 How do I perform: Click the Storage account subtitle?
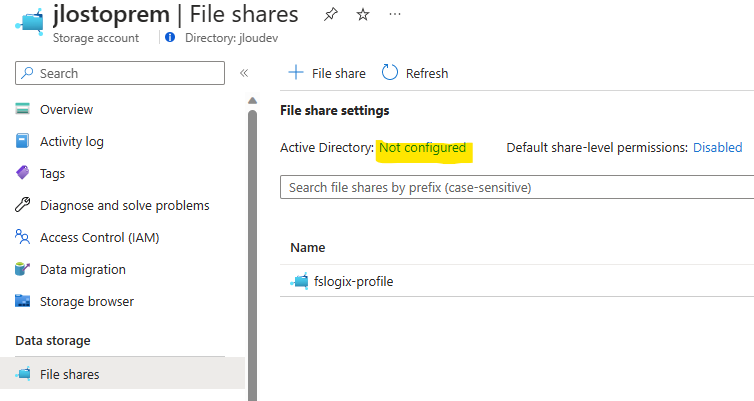(x=96, y=38)
